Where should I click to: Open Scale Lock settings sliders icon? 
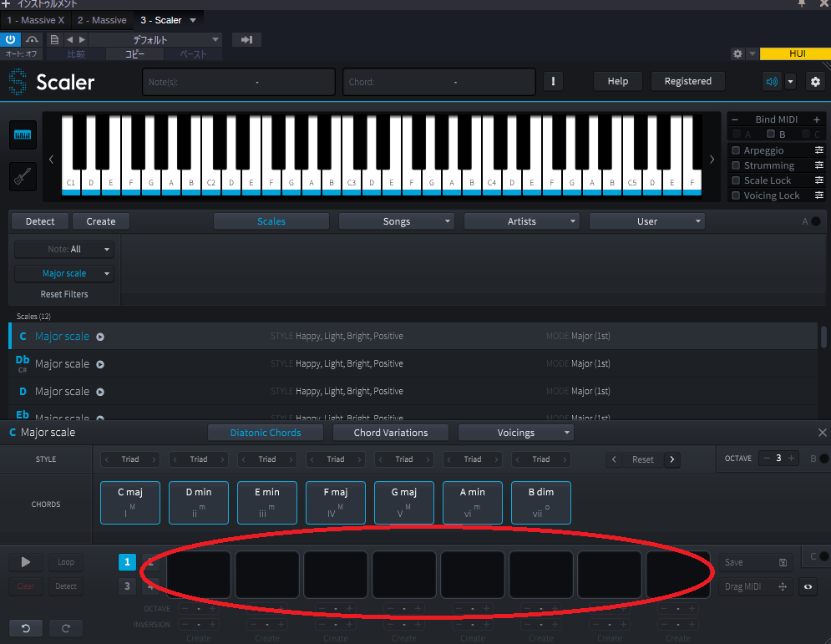click(818, 180)
